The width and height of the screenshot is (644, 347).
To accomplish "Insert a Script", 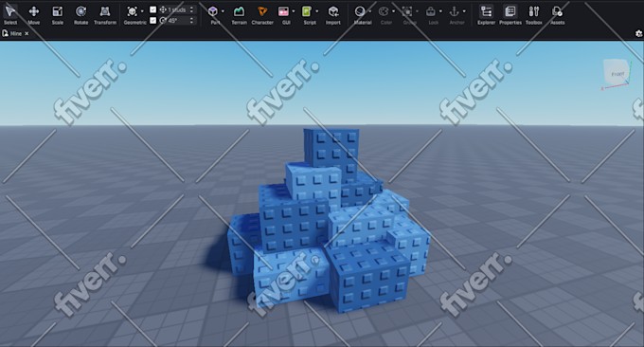I will [307, 11].
